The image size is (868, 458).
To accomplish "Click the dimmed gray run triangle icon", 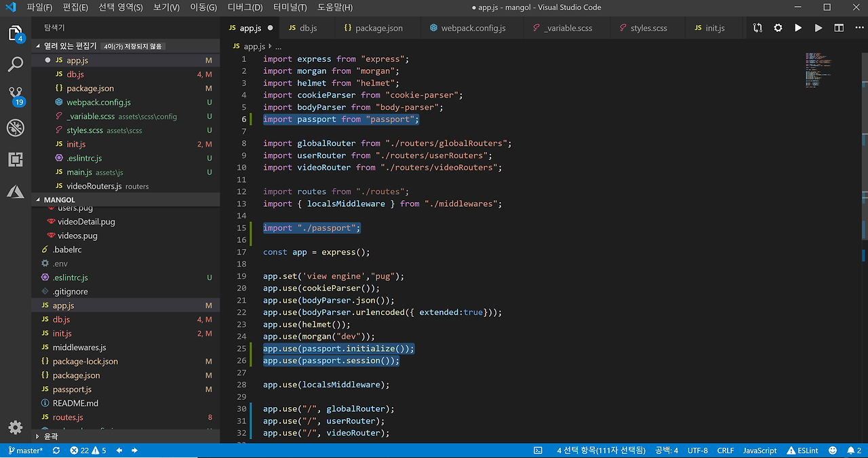I will [x=818, y=28].
